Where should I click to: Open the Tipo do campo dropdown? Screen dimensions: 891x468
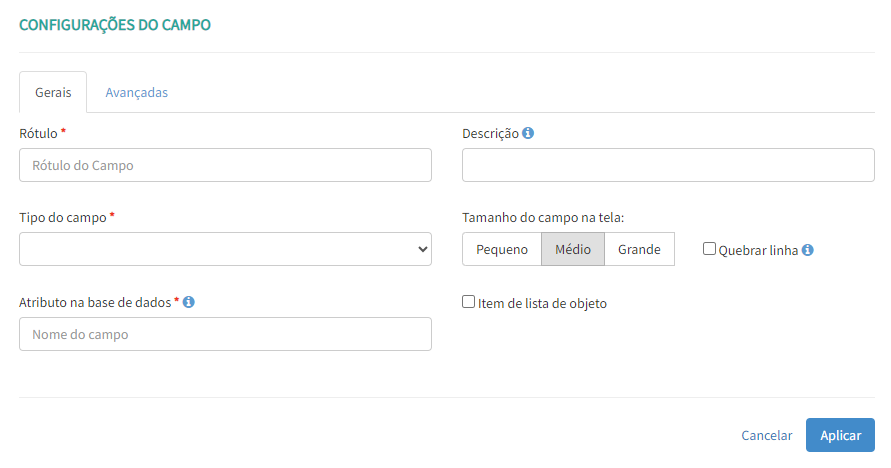pyautogui.click(x=225, y=249)
